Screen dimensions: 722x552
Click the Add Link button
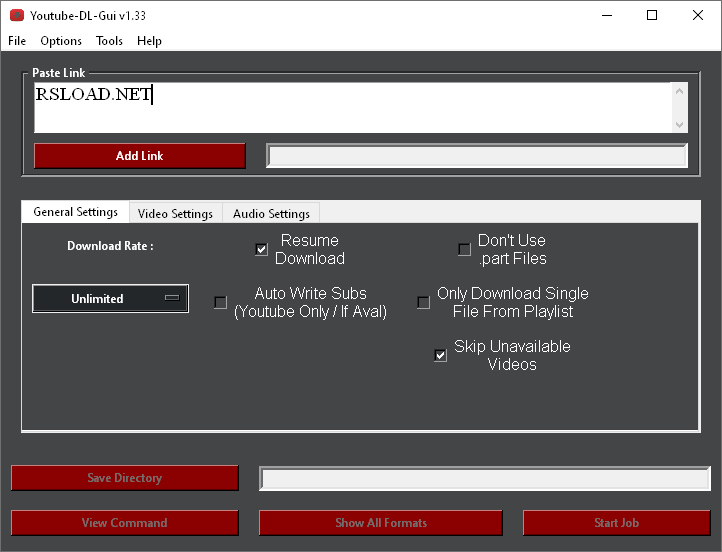[x=140, y=156]
